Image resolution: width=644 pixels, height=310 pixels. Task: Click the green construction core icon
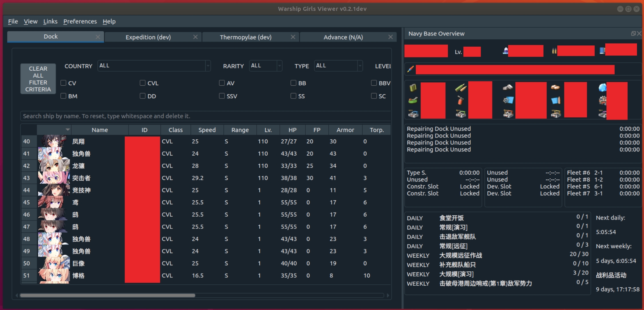point(460,113)
